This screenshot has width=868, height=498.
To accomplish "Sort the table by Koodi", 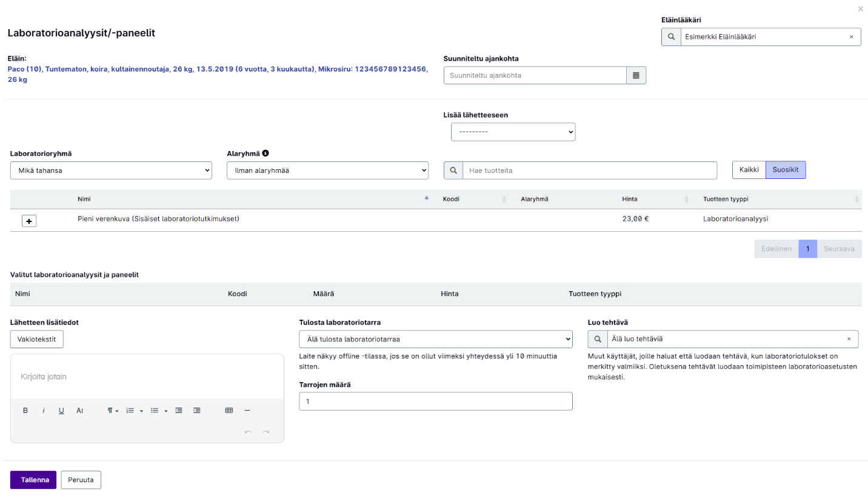I will pyautogui.click(x=474, y=199).
